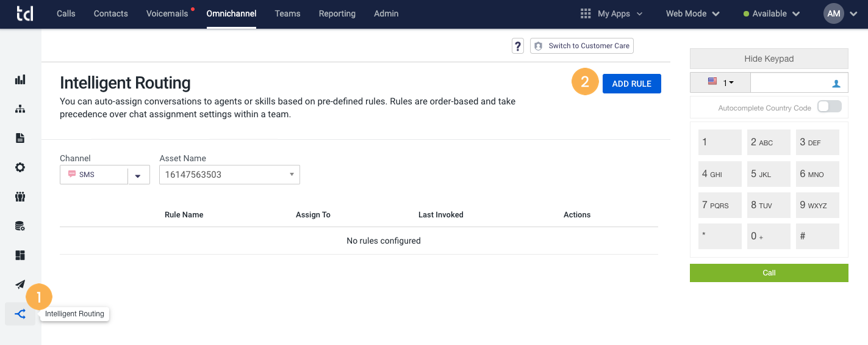The height and width of the screenshot is (345, 868).
Task: Open the paper plane send sidebar icon
Action: coord(20,285)
